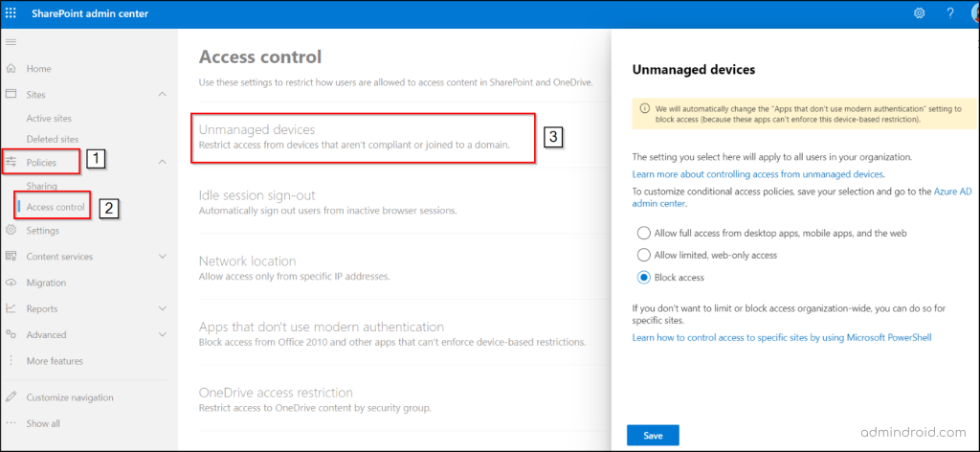
Task: Select Allow limited, web-only access option
Action: tap(644, 255)
